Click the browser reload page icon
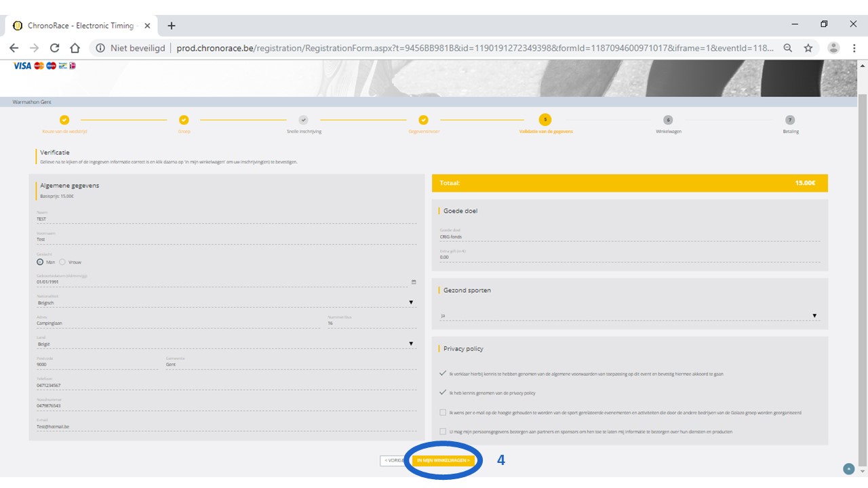 [x=55, y=48]
